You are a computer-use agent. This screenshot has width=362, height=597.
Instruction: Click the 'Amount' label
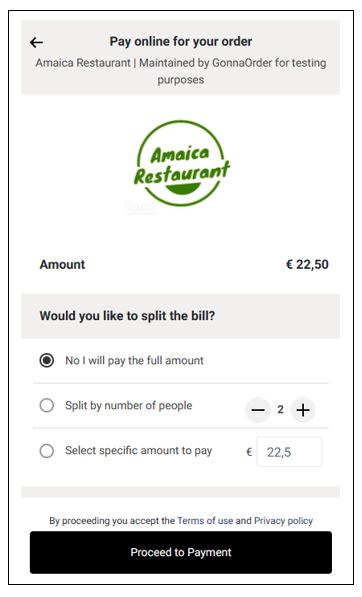[x=62, y=264]
